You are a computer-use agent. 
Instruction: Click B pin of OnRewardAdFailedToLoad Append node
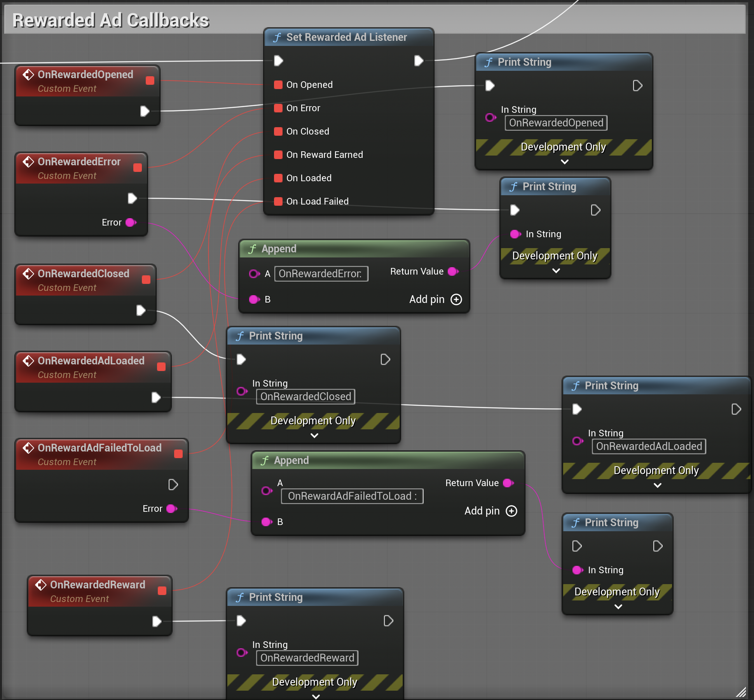click(267, 522)
